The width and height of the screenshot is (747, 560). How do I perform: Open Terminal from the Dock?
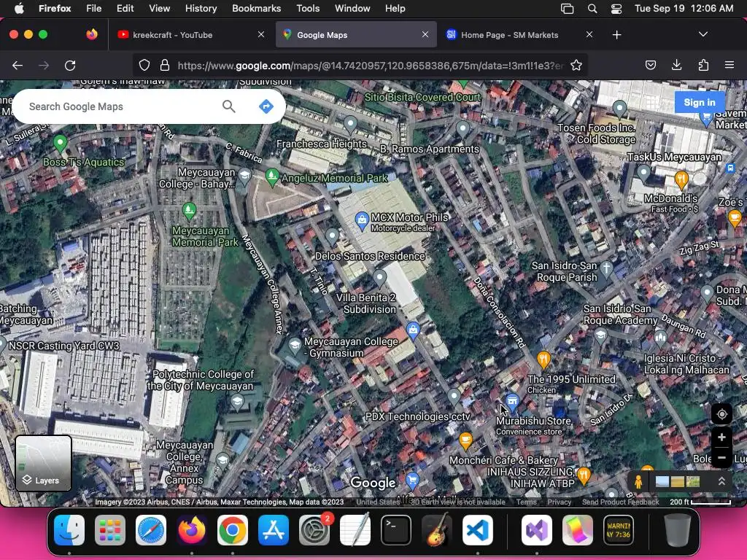click(396, 530)
